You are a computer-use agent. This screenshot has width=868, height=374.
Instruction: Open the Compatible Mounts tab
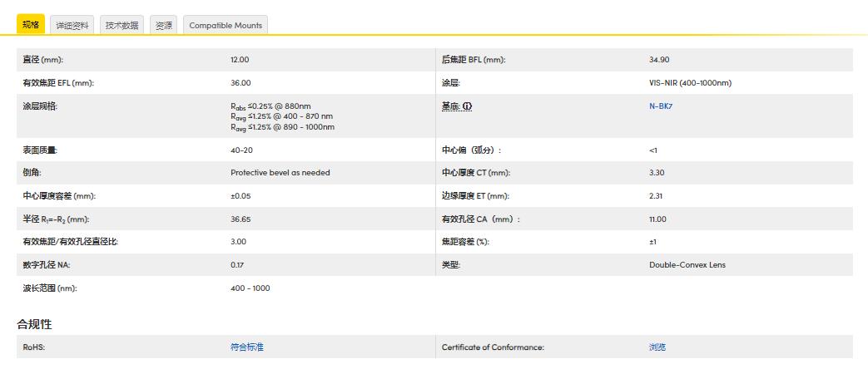click(226, 25)
